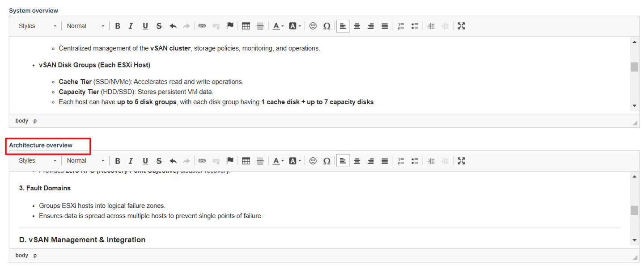Toggle bulleted list in System overview toolbar
The image size is (644, 269).
415,26
